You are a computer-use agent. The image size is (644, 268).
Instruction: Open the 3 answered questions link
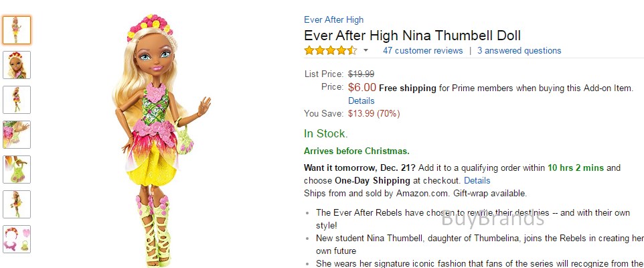pyautogui.click(x=519, y=50)
